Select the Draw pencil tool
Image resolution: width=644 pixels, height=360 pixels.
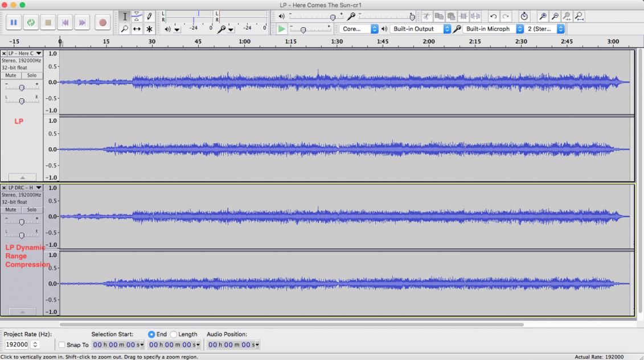[x=149, y=16]
